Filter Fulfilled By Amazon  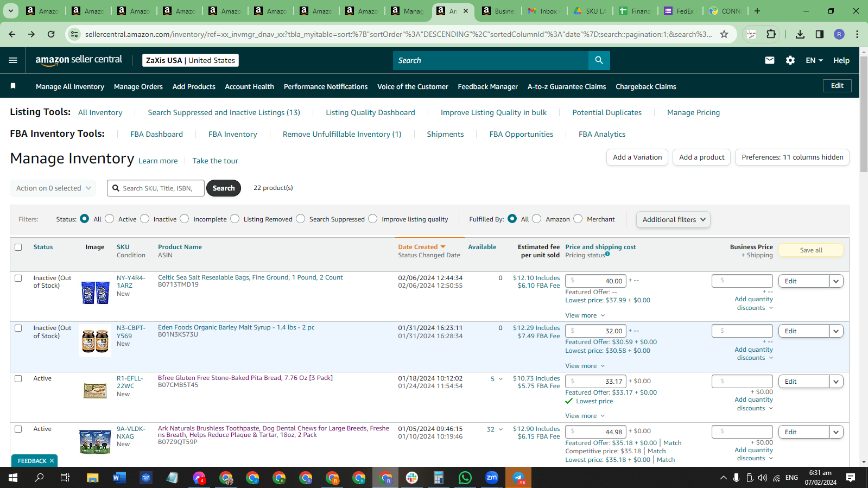(x=537, y=219)
